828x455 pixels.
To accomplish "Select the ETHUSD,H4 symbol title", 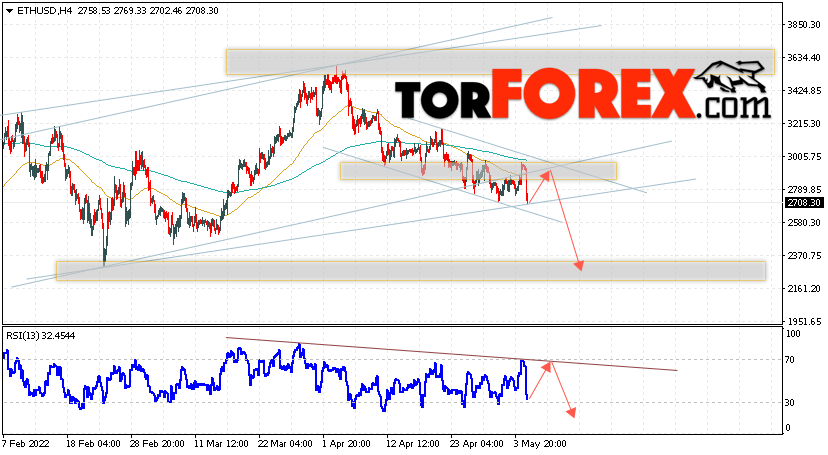I will point(45,11).
